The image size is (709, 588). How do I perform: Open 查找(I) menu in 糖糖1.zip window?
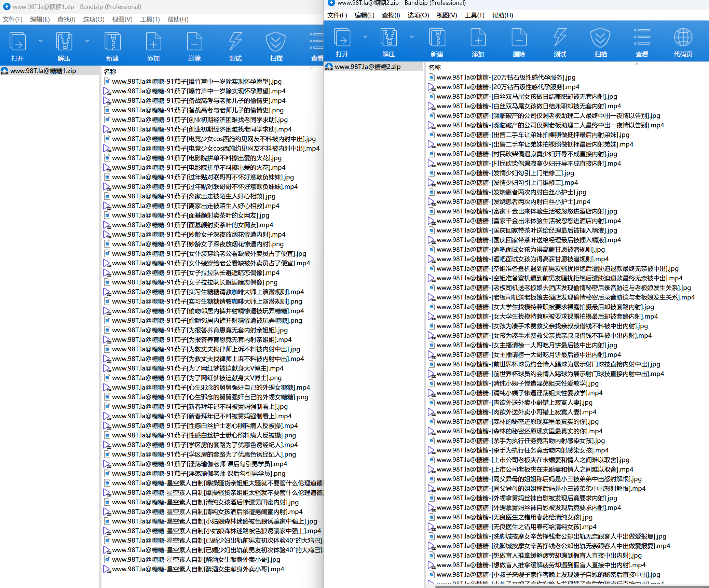point(66,19)
